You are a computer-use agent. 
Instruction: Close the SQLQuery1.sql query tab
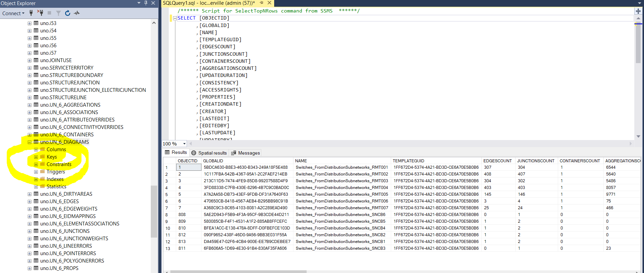click(269, 3)
